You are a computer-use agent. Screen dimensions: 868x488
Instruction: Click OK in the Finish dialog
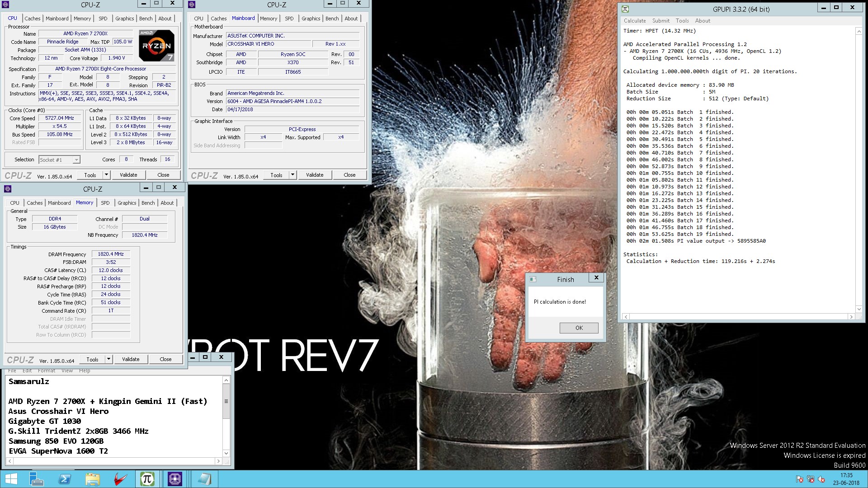(x=579, y=328)
